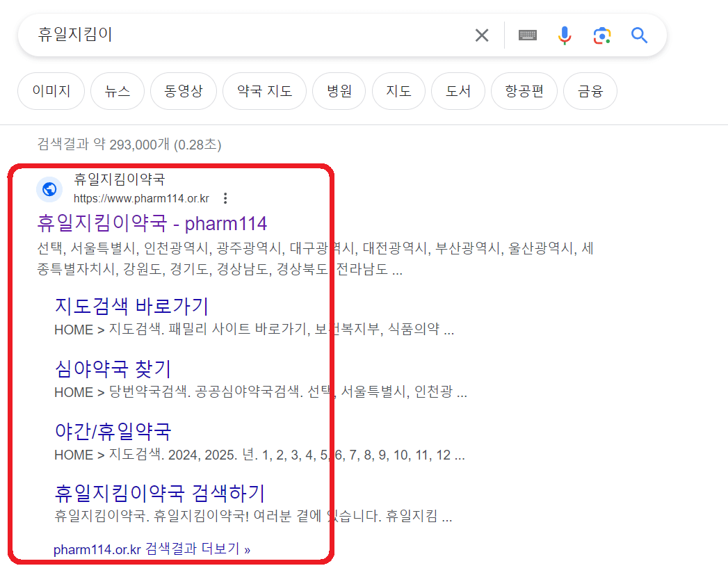Screen dimensions: 728x575
Task: Select the 약국 지도 filter chip
Action: pos(264,91)
